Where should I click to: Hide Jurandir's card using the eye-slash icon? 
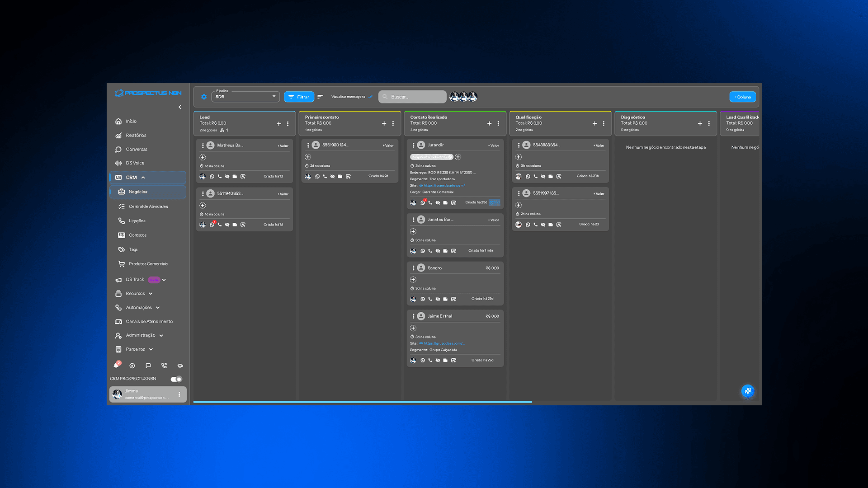(437, 203)
